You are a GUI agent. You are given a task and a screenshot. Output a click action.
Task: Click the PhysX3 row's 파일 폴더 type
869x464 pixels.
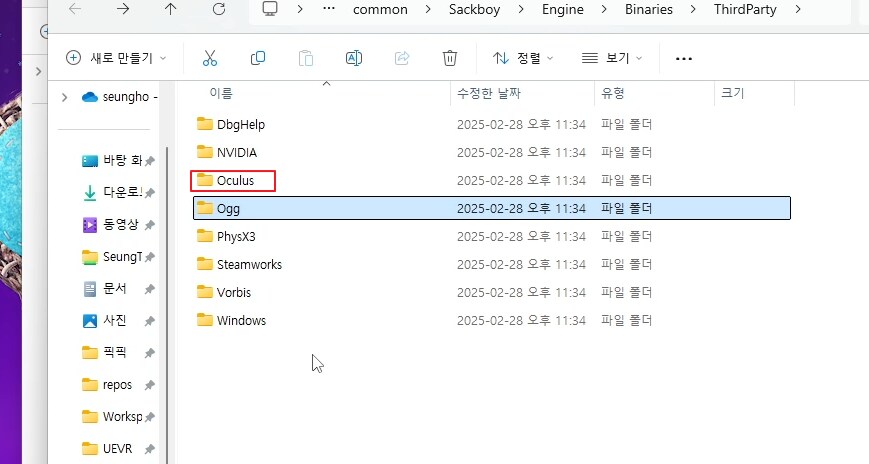626,236
